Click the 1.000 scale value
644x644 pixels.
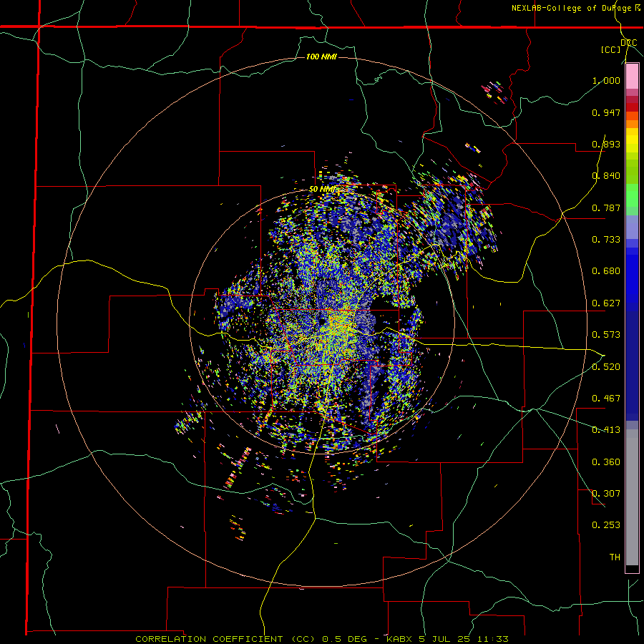606,80
